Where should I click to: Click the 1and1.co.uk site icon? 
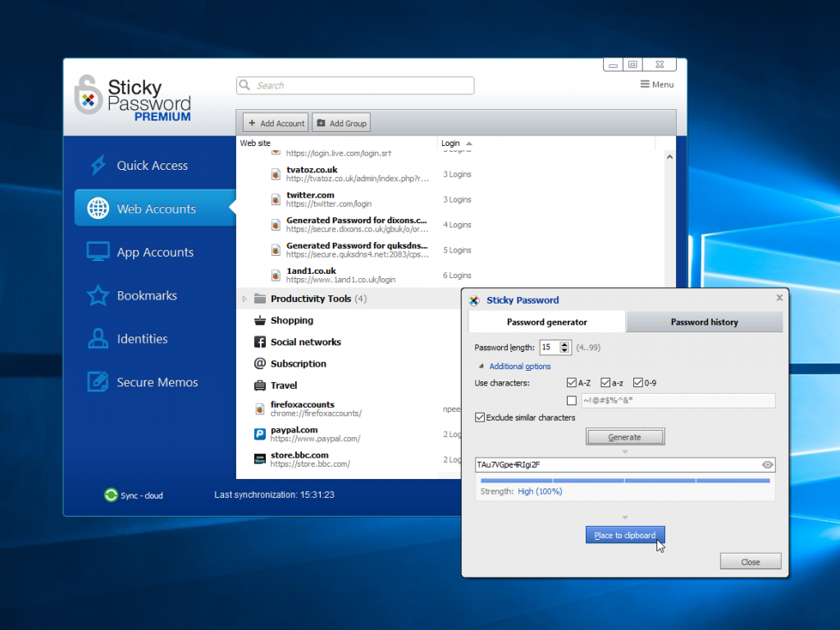pyautogui.click(x=276, y=276)
